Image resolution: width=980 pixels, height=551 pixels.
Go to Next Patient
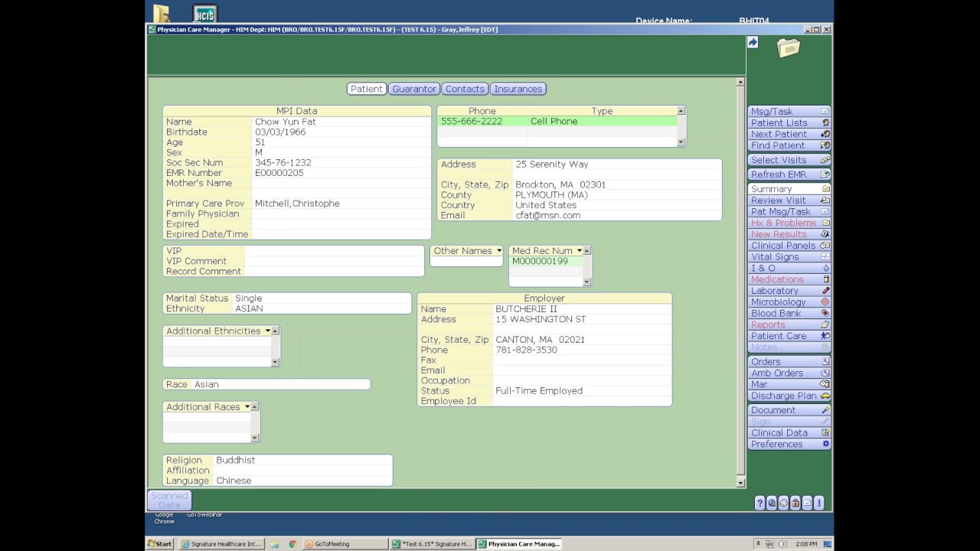pyautogui.click(x=789, y=134)
